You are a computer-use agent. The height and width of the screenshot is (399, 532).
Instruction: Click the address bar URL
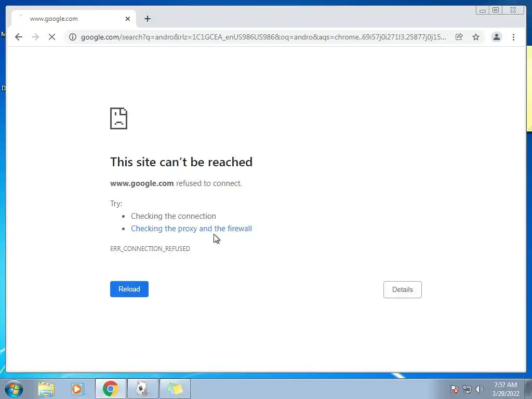pos(263,37)
